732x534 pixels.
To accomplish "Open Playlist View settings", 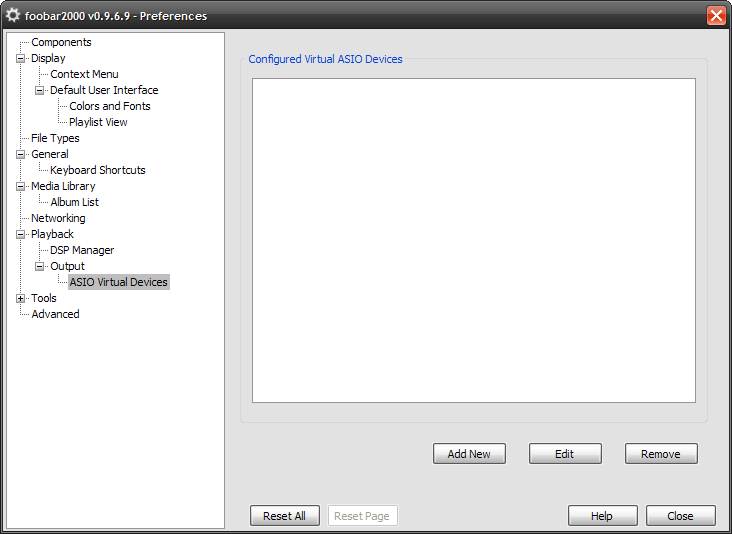I will [x=98, y=122].
